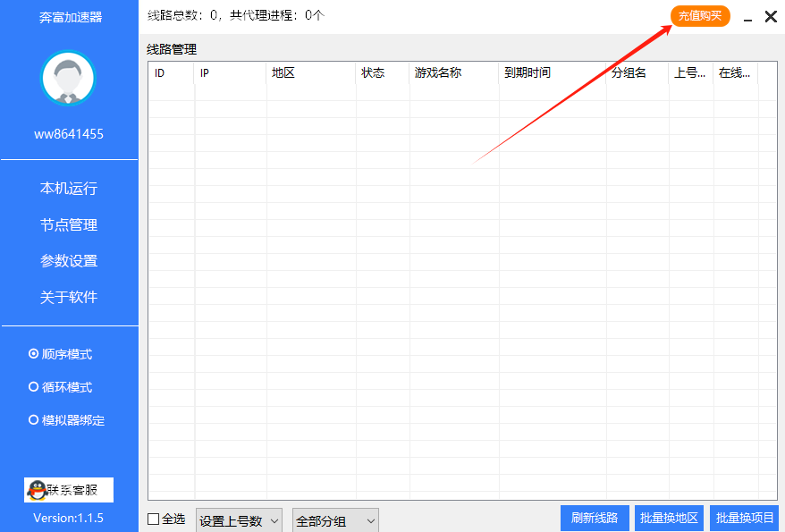Image resolution: width=785 pixels, height=532 pixels.
Task: Open 设置上号数 dropdown
Action: point(239,520)
